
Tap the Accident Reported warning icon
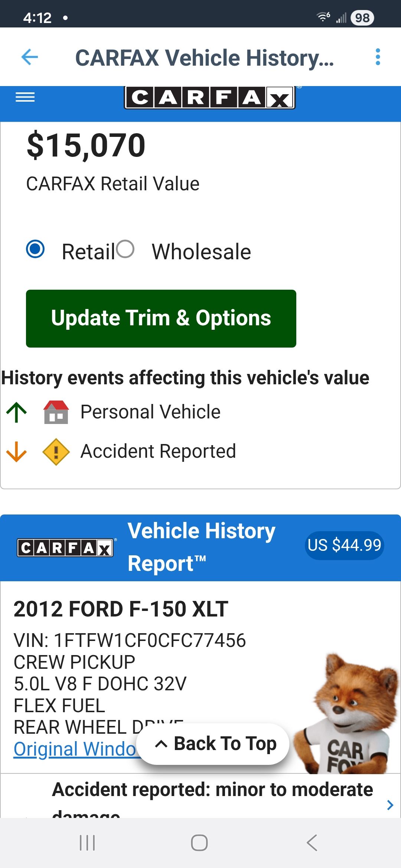(56, 451)
